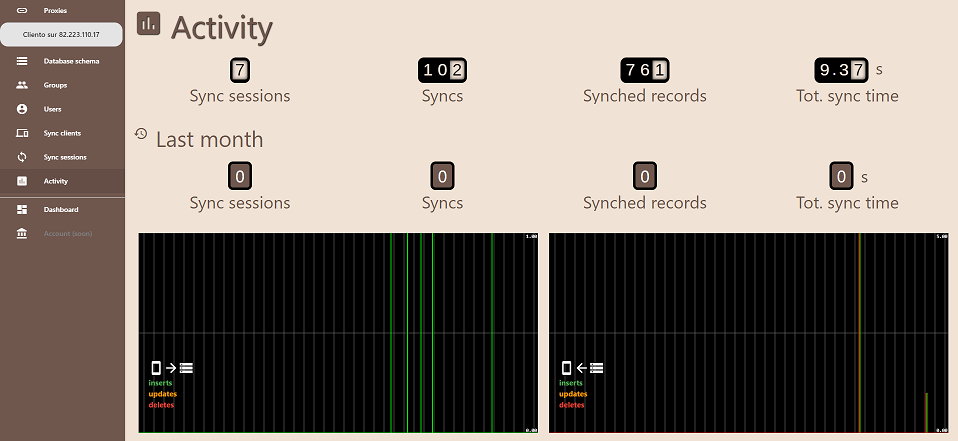Screen dimensions: 958x441
Task: Click the Account bank building icon
Action: pos(22,233)
